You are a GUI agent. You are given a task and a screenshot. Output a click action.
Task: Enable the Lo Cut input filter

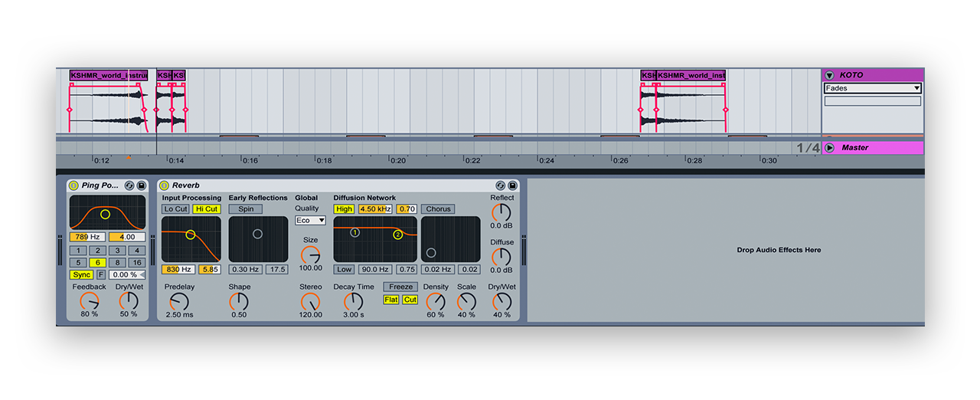click(x=176, y=209)
